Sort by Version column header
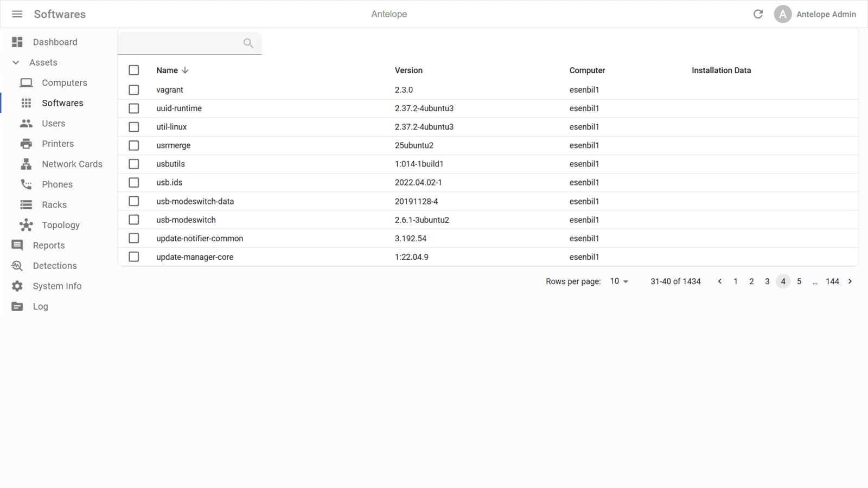Screen dimensions: 868x488 coord(409,70)
